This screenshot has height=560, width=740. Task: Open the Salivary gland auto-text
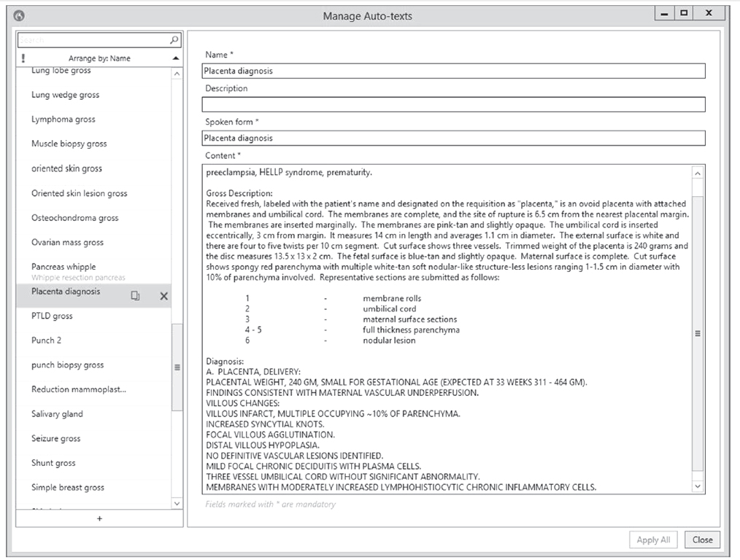click(57, 414)
